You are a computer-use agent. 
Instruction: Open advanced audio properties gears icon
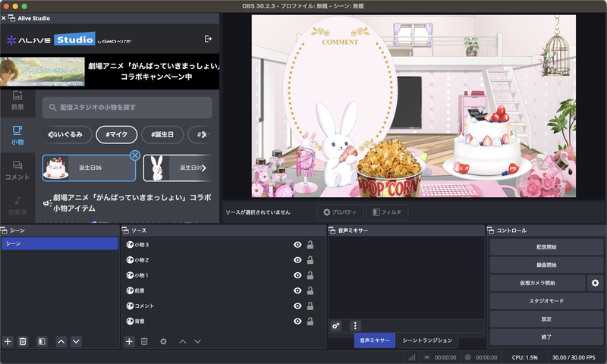click(x=336, y=326)
